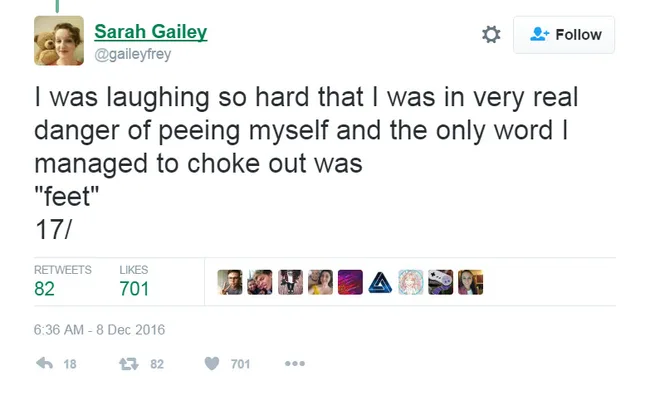
Task: Open the game controller avatar
Action: click(440, 282)
